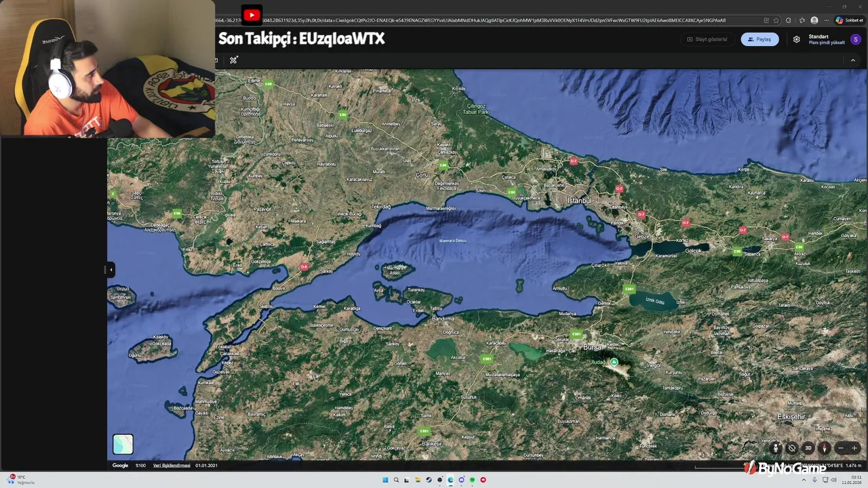Click the Bandırma town label
The image size is (868, 488).
443,318
